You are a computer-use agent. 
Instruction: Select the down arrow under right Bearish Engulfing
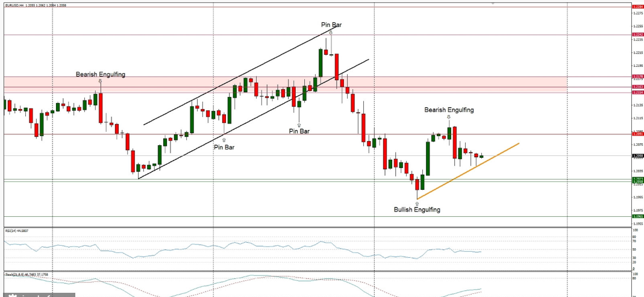point(449,116)
